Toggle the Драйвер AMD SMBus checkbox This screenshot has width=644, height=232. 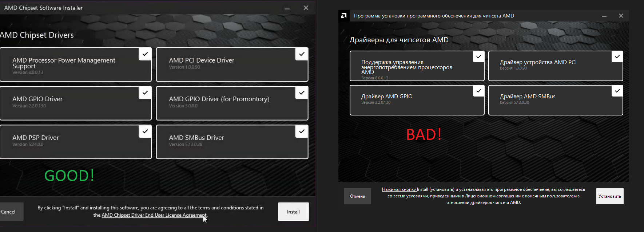coord(617,91)
